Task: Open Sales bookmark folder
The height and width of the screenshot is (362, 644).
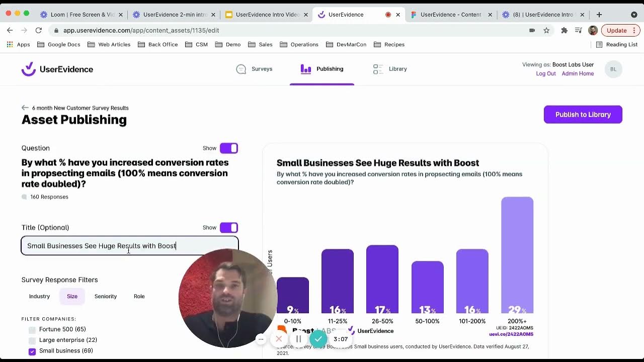Action: point(260,44)
